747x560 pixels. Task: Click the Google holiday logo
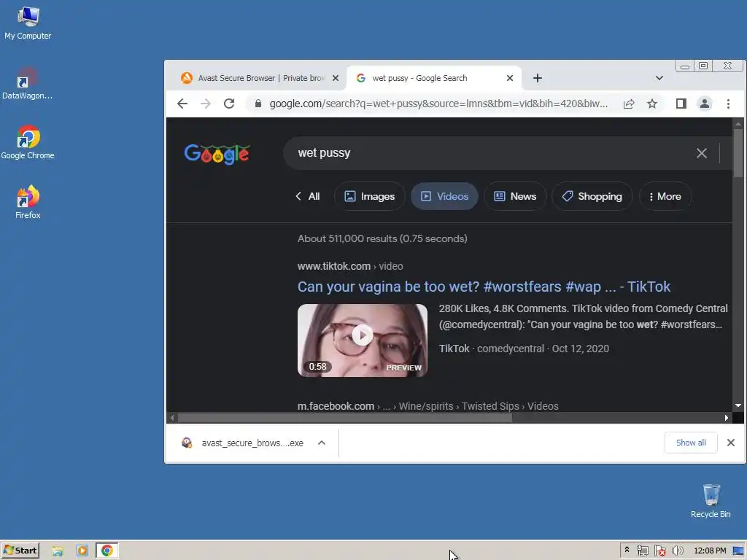217,154
